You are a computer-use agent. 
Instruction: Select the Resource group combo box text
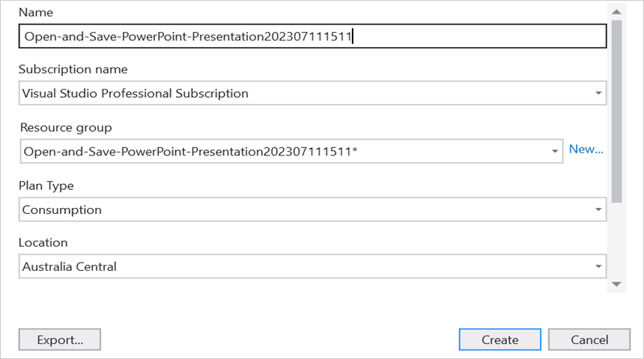tap(285, 151)
